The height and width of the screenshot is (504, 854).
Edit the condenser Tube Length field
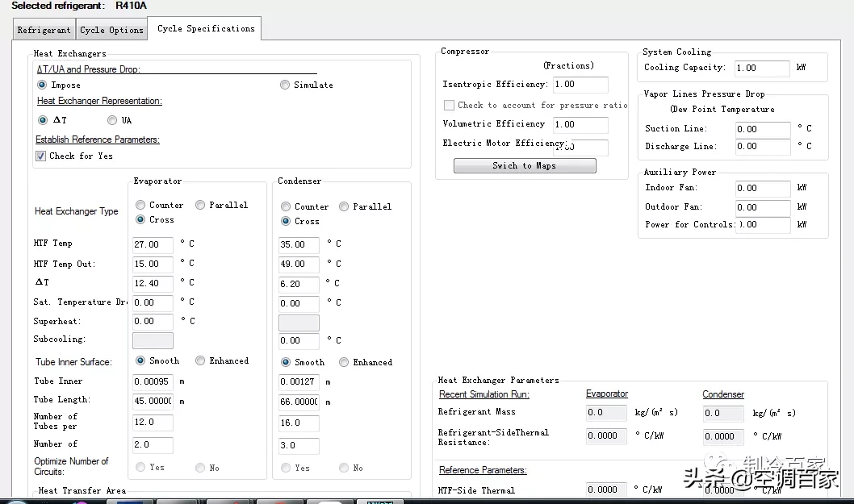pos(299,402)
